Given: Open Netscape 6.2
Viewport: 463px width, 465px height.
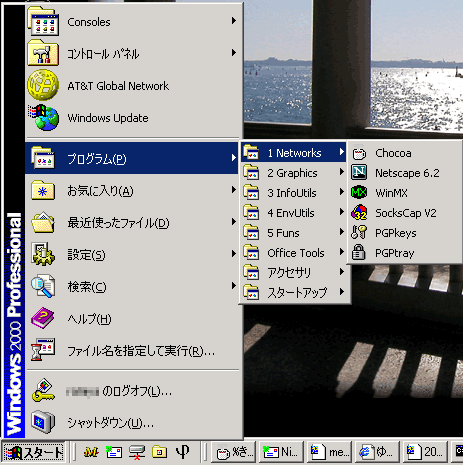Looking at the screenshot, I should click(x=404, y=173).
